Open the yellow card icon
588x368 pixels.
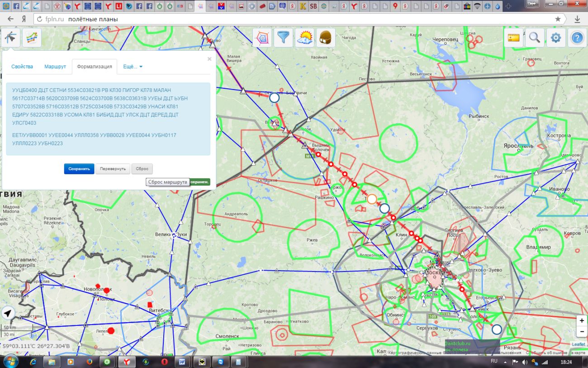513,38
